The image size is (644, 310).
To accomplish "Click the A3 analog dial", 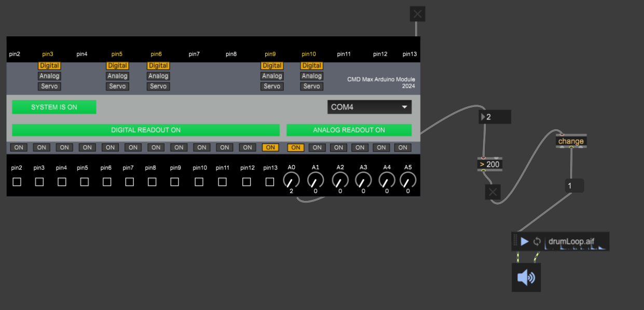I will point(363,180).
